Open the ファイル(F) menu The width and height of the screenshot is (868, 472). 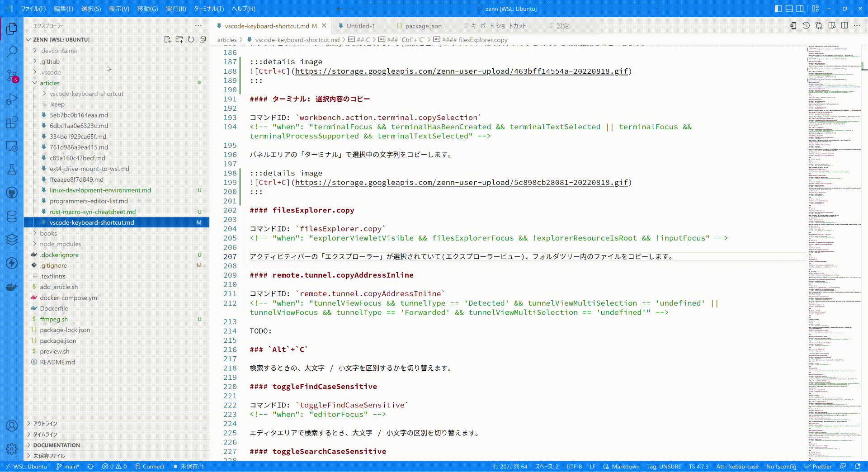[33, 9]
